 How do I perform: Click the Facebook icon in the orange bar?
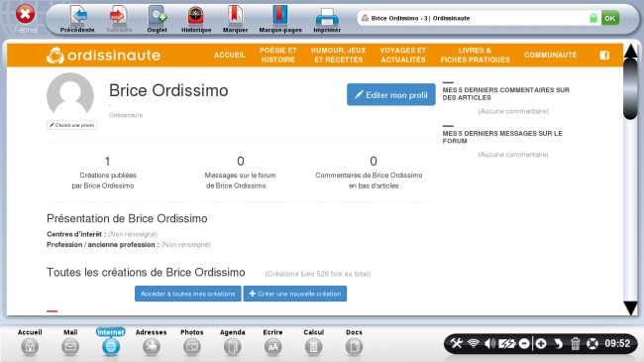pos(604,56)
